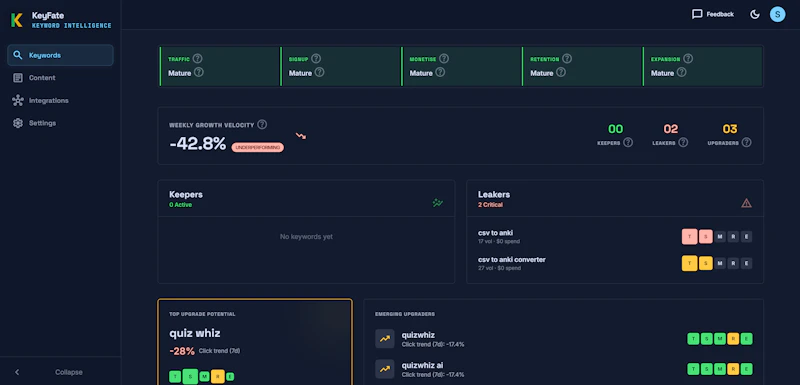
Task: Click help icon next to EXPANSION label
Action: (688, 59)
